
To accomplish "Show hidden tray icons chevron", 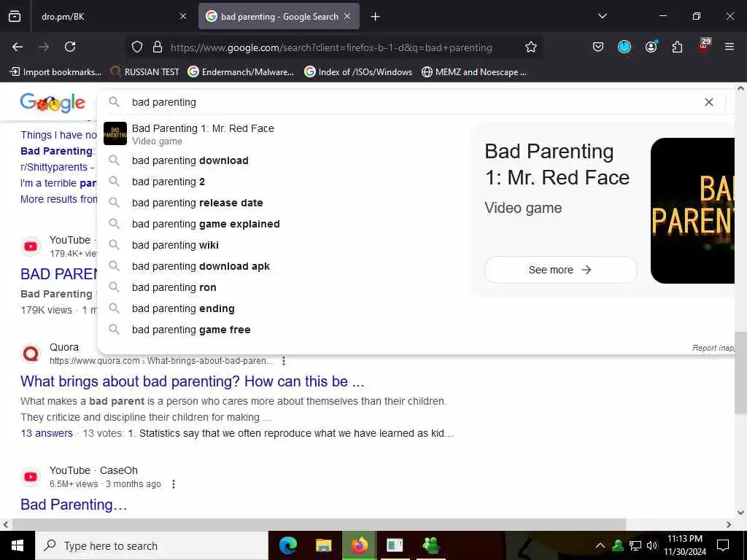I will click(600, 545).
